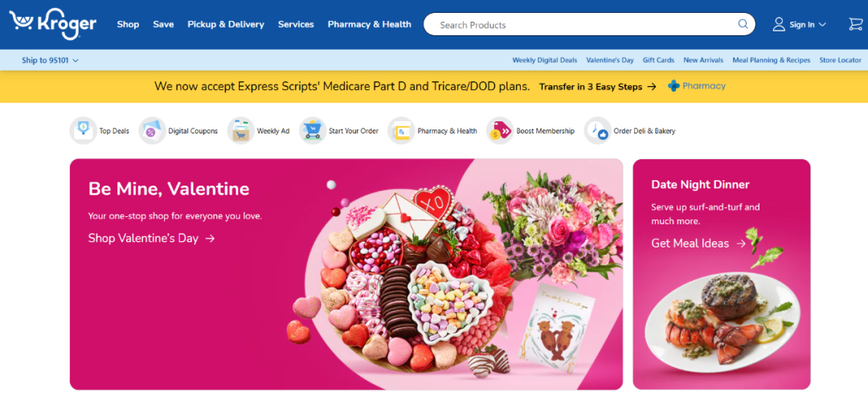The height and width of the screenshot is (393, 868).
Task: Select the Digital Coupons icon
Action: [x=152, y=131]
